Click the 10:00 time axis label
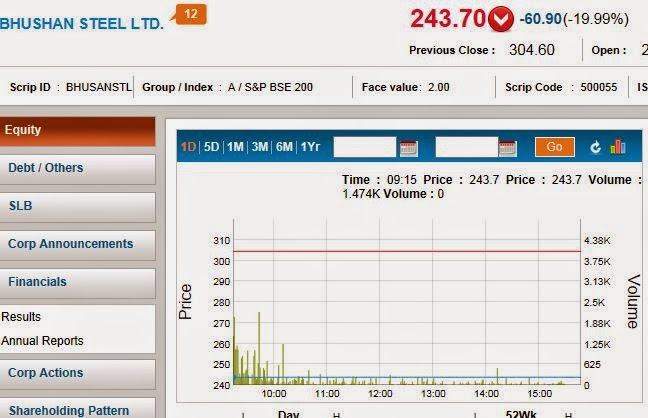Viewport: 648px width, 418px height. tap(274, 394)
